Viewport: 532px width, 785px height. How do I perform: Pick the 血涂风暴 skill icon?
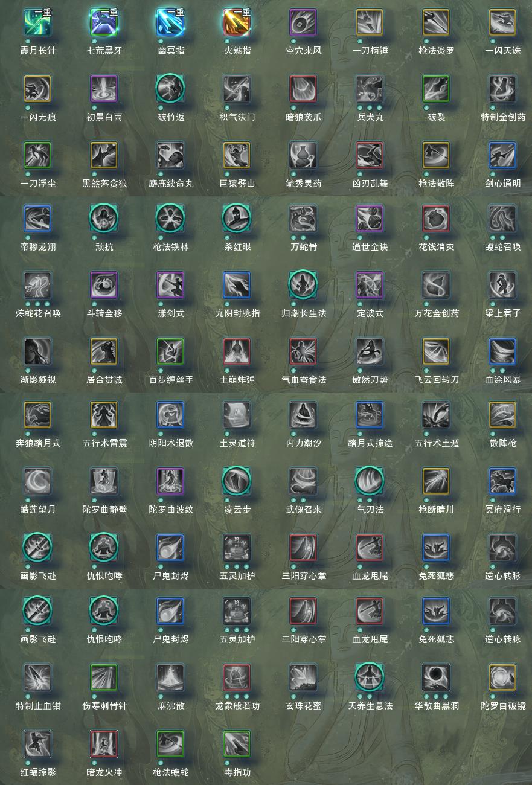click(x=502, y=351)
